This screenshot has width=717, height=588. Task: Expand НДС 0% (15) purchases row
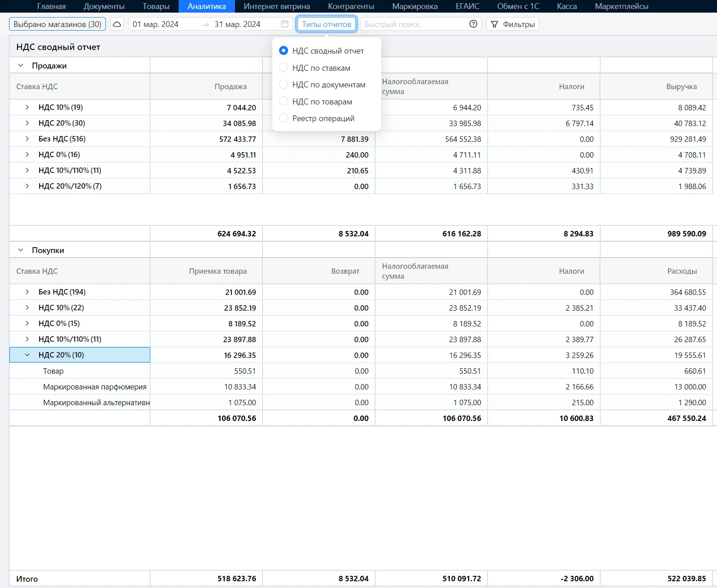pyautogui.click(x=27, y=323)
